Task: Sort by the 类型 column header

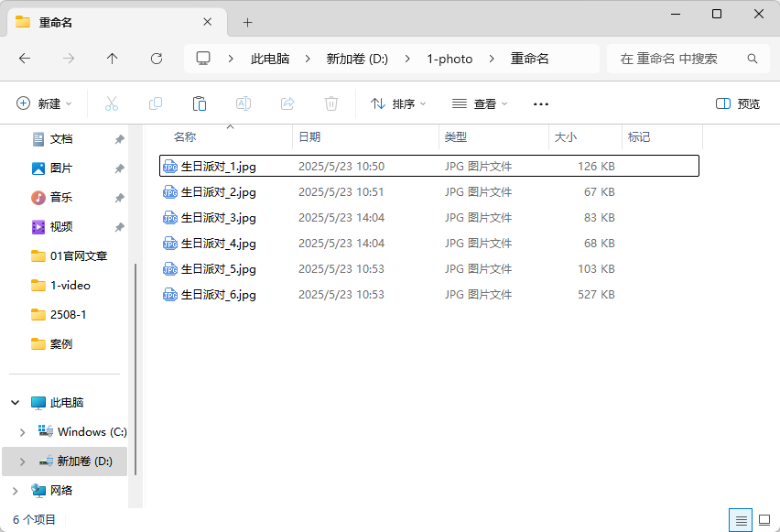Action: 494,136
